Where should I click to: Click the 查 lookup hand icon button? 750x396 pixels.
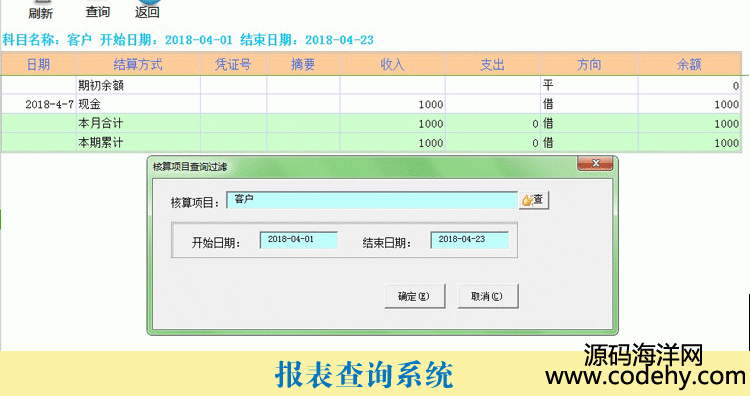tap(534, 200)
